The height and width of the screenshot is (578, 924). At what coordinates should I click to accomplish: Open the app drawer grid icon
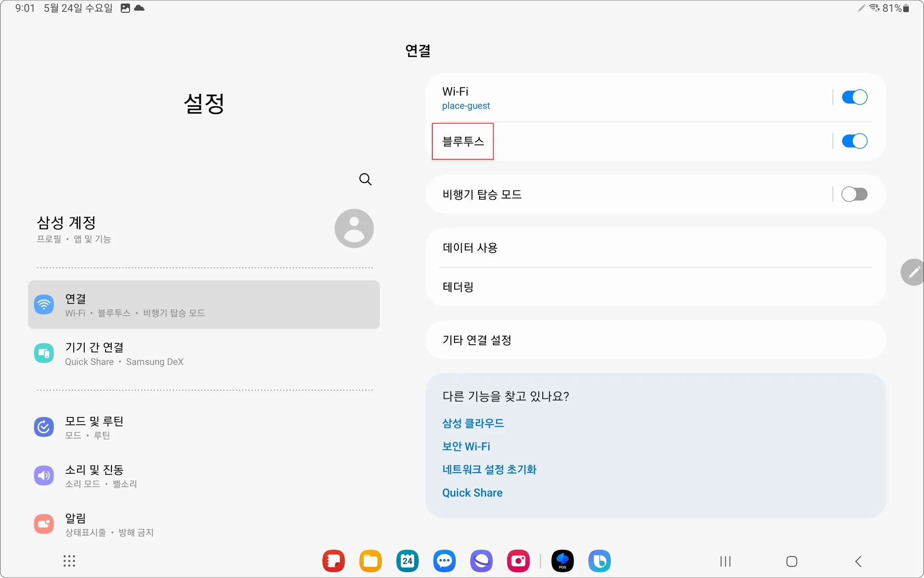tap(69, 561)
